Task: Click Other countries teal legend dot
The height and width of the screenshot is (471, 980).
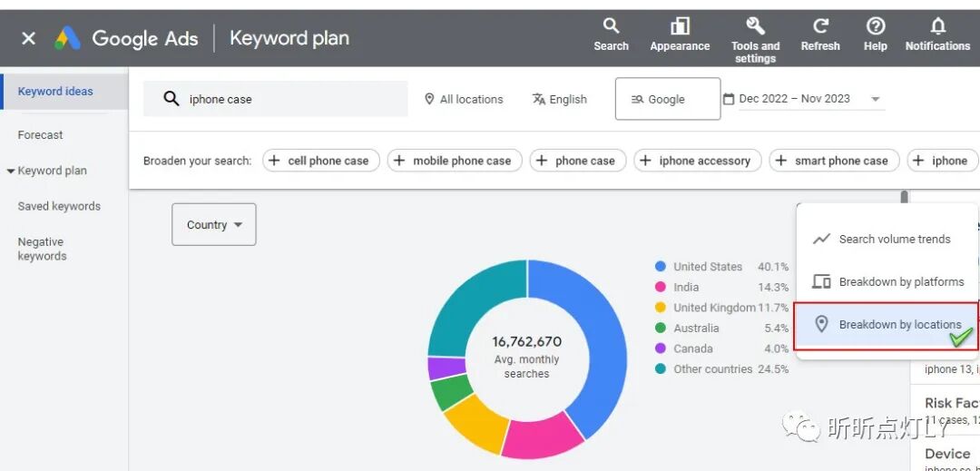Action: coord(660,369)
